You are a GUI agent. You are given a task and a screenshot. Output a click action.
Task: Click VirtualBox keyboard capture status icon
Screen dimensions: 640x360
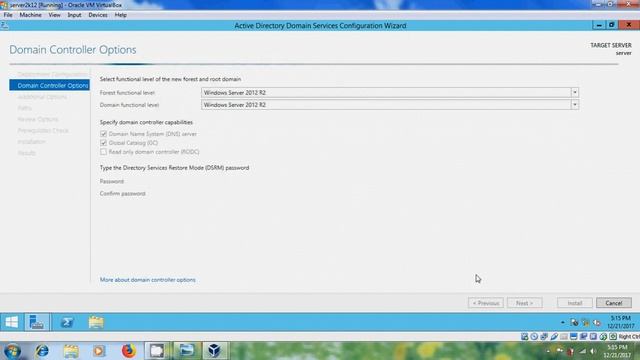coord(613,337)
